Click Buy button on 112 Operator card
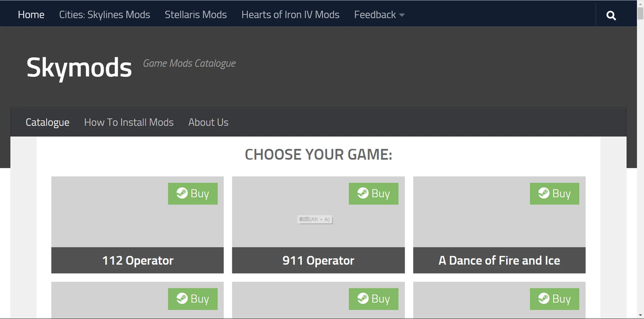This screenshot has height=319, width=644. [x=193, y=194]
